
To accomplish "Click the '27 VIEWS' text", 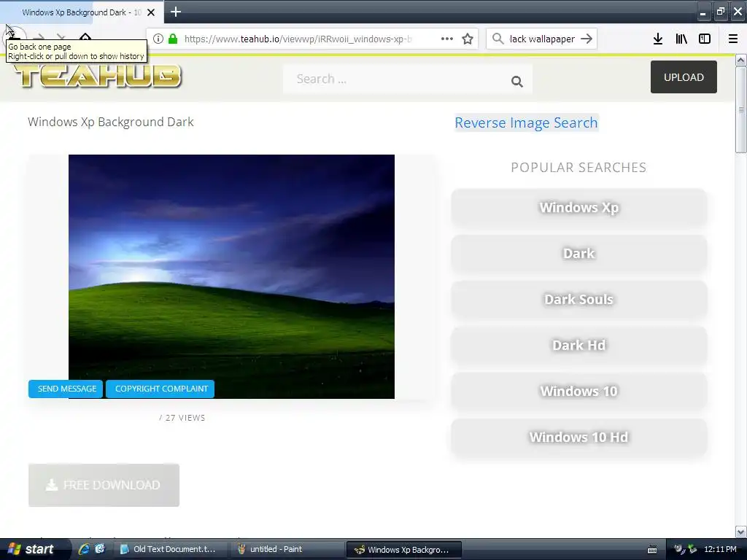I will click(x=185, y=418).
